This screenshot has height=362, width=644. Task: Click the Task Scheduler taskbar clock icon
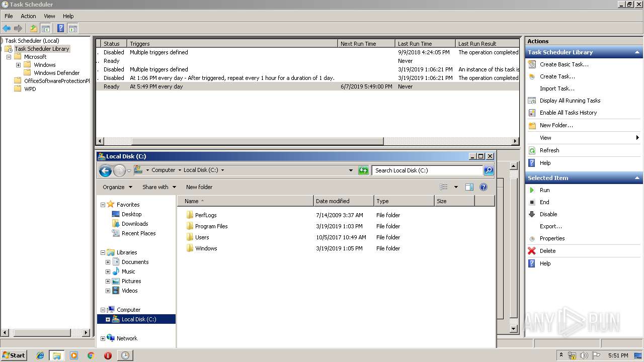coord(125,355)
